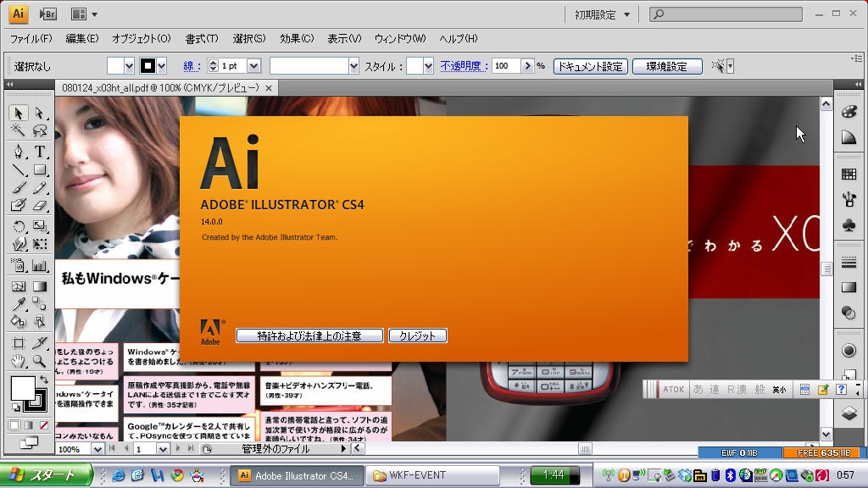Select the Selection (black arrow) tool

pos(19,113)
